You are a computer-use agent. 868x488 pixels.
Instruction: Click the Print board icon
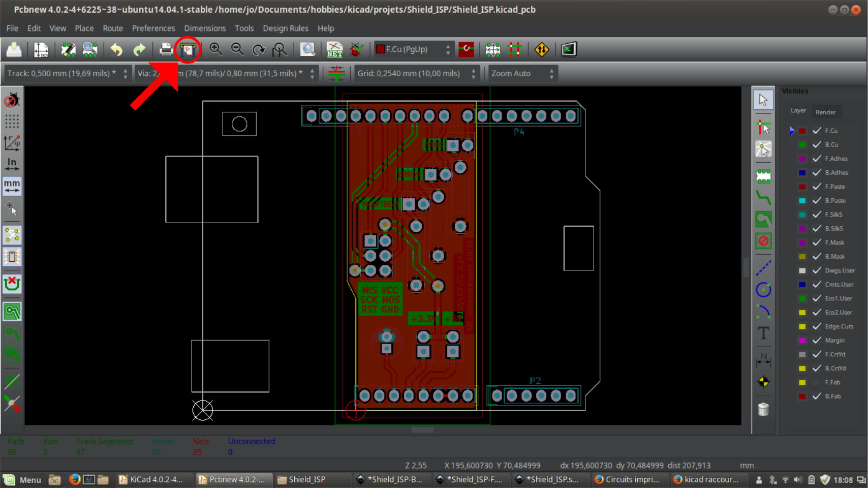(166, 49)
